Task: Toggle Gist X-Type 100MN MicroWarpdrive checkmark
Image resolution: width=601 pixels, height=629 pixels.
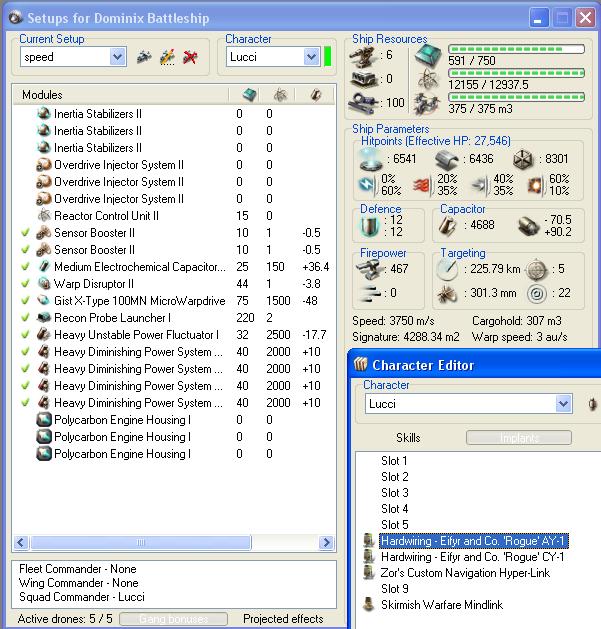Action: point(25,300)
